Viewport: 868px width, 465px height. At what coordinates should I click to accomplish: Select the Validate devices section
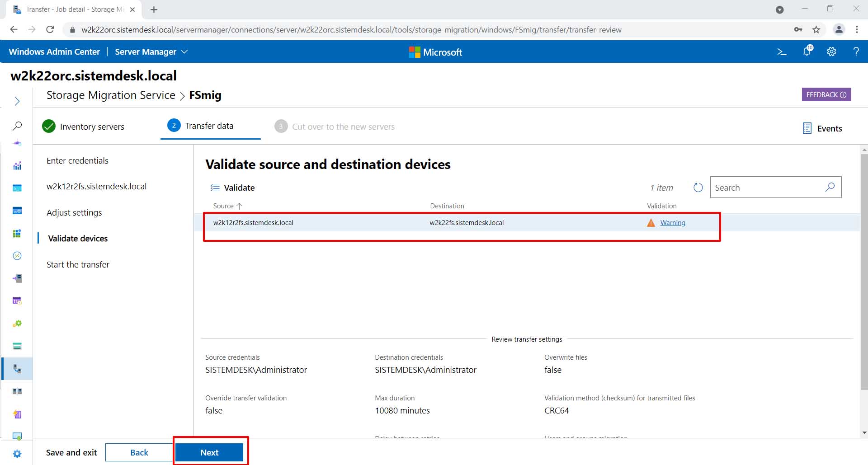click(78, 239)
